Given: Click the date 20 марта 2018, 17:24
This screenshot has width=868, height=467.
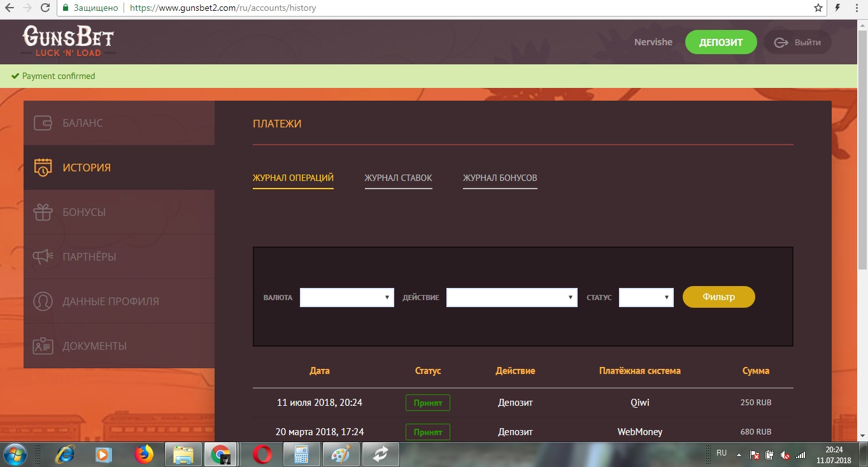Looking at the screenshot, I should (x=320, y=432).
